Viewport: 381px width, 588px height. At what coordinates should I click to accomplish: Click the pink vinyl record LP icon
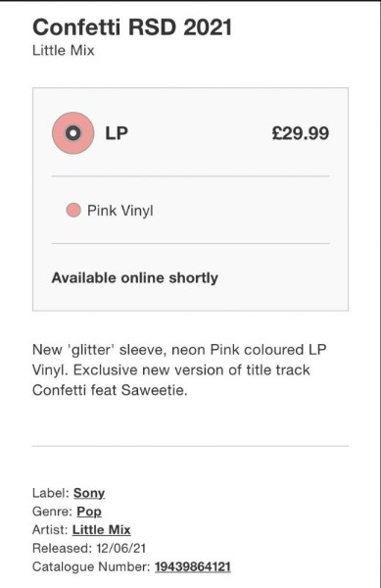[x=73, y=132]
